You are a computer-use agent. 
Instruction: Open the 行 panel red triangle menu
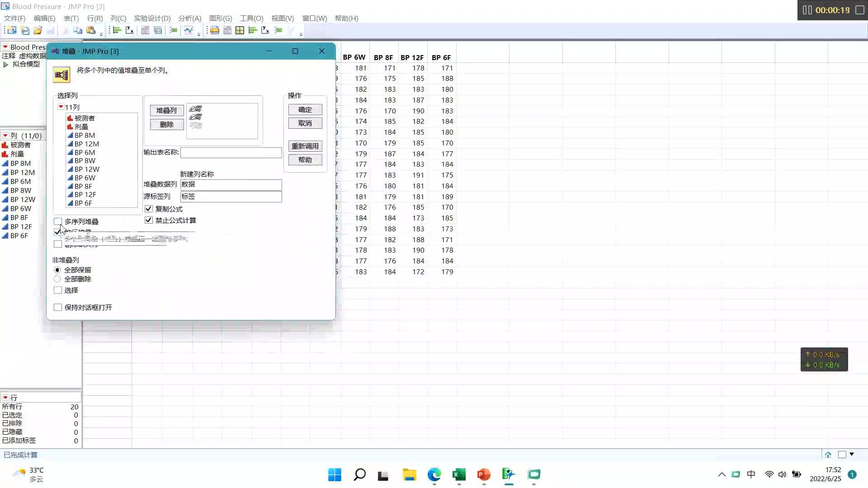[5, 397]
